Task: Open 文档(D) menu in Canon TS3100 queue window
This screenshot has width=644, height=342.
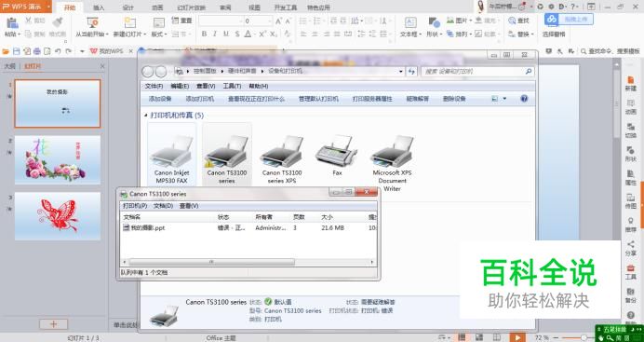Action: pyautogui.click(x=163, y=206)
